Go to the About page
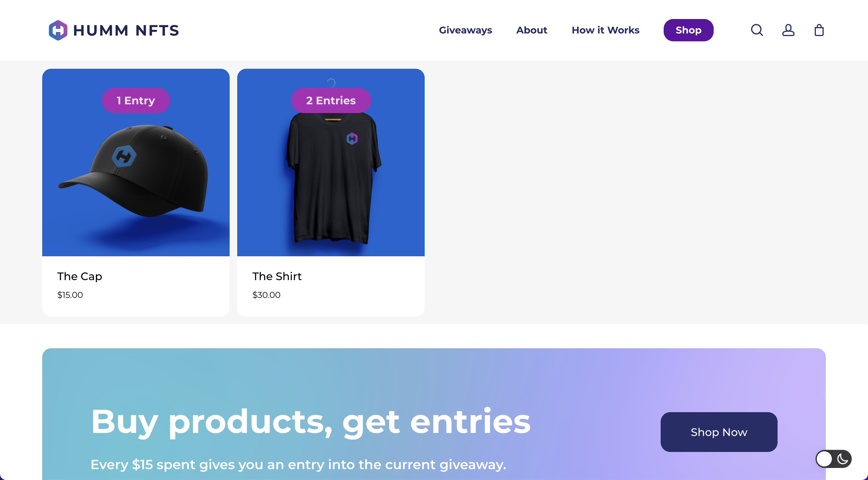868x480 pixels. [532, 30]
